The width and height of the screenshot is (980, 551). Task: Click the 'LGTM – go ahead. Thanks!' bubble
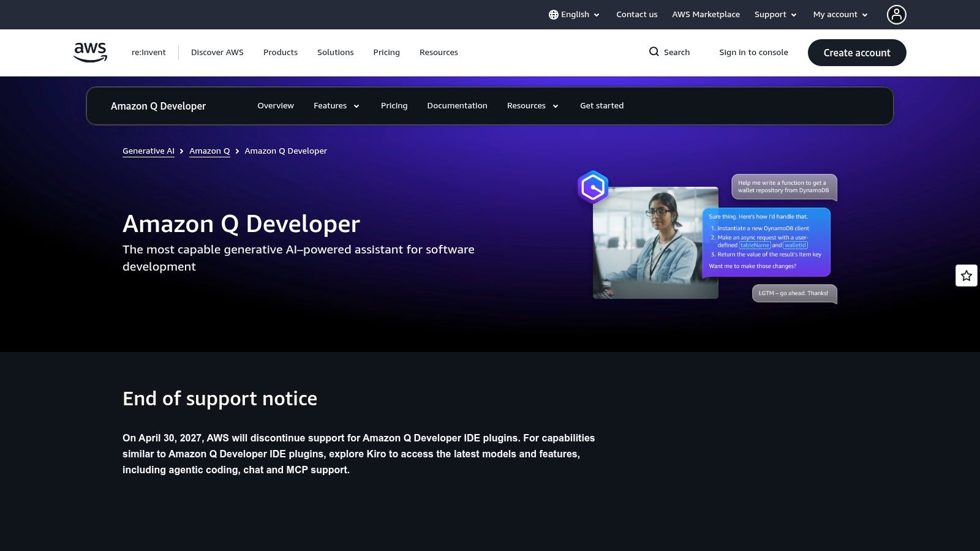click(794, 293)
